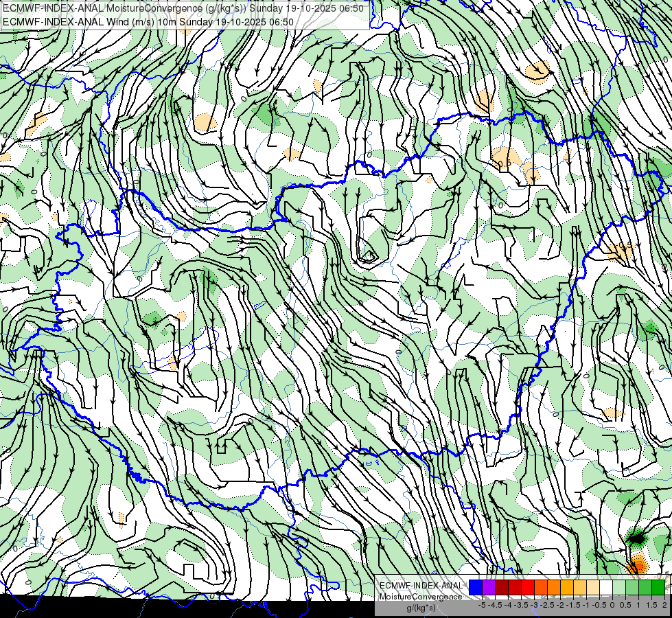The width and height of the screenshot is (672, 618).
Task: Click the pale peach swatch between -1 and -0.5
Action: point(593,588)
